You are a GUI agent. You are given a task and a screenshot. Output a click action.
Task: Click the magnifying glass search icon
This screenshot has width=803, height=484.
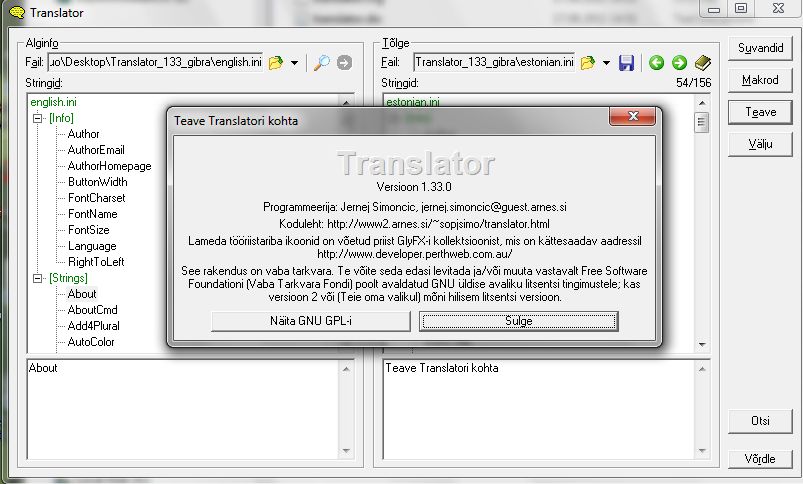pyautogui.click(x=322, y=62)
